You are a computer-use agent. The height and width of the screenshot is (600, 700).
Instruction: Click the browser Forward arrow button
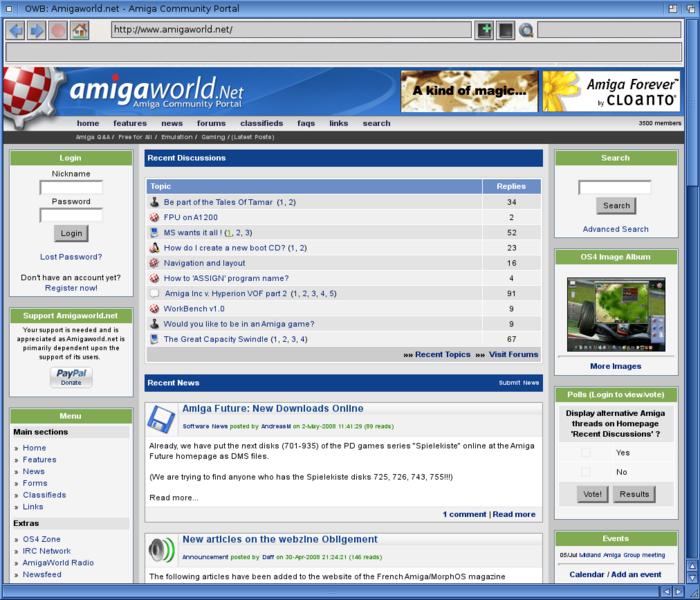click(37, 30)
